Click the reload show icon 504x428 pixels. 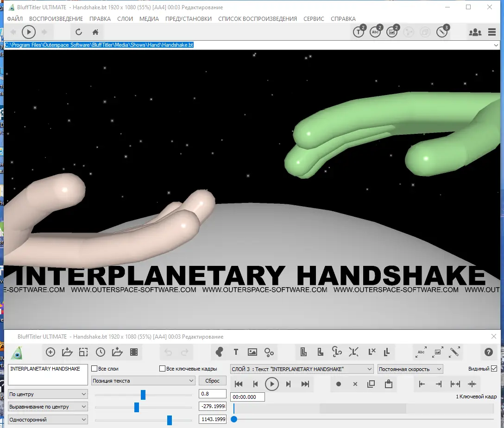(x=79, y=32)
